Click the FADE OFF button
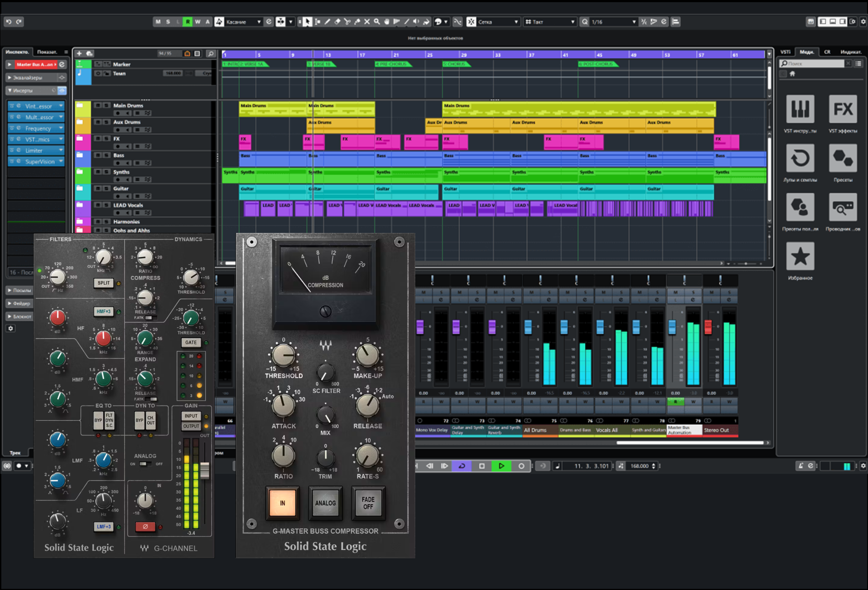This screenshot has height=590, width=868. pos(368,503)
